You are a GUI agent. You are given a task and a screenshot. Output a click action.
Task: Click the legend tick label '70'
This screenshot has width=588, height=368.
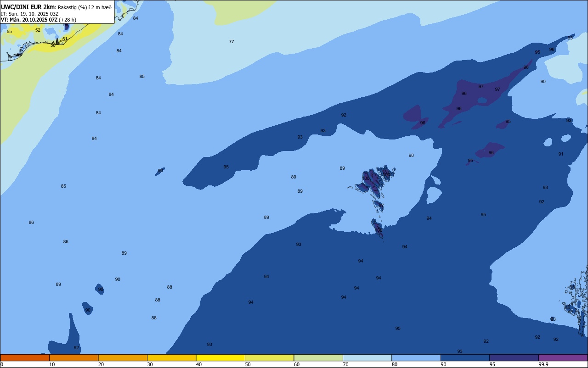point(345,364)
